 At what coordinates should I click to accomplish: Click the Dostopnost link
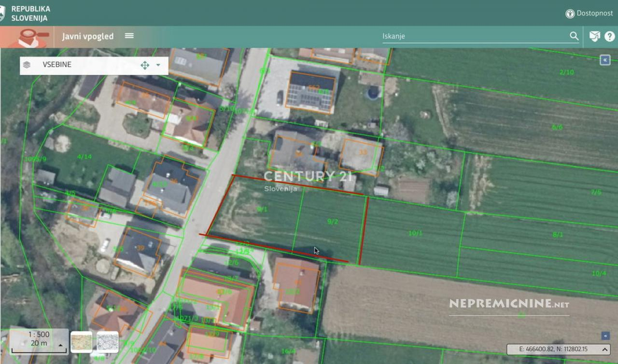594,14
